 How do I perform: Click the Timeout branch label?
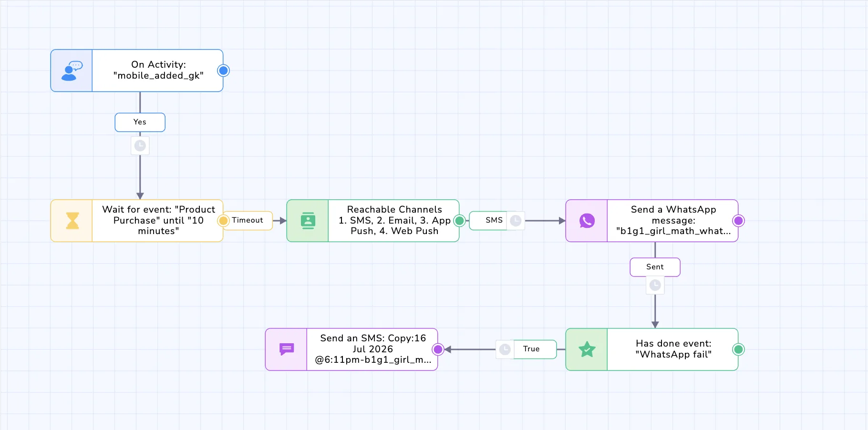tap(248, 220)
